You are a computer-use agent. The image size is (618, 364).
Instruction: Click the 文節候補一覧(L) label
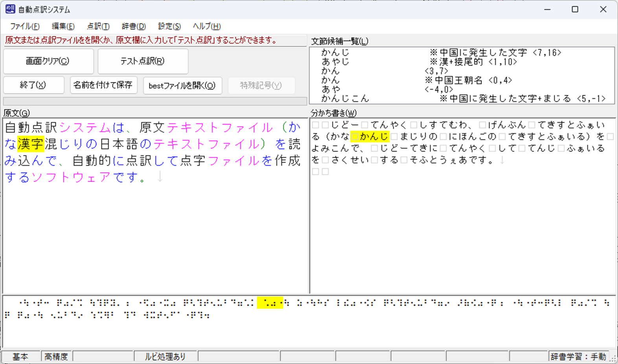click(340, 41)
